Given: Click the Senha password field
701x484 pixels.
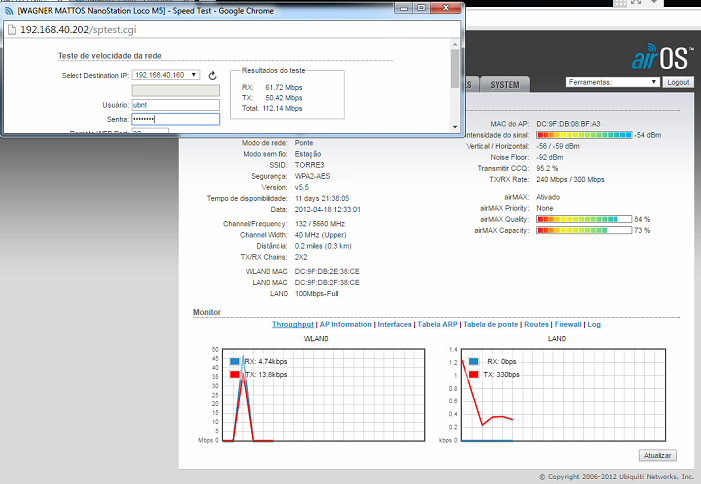Looking at the screenshot, I should [176, 119].
